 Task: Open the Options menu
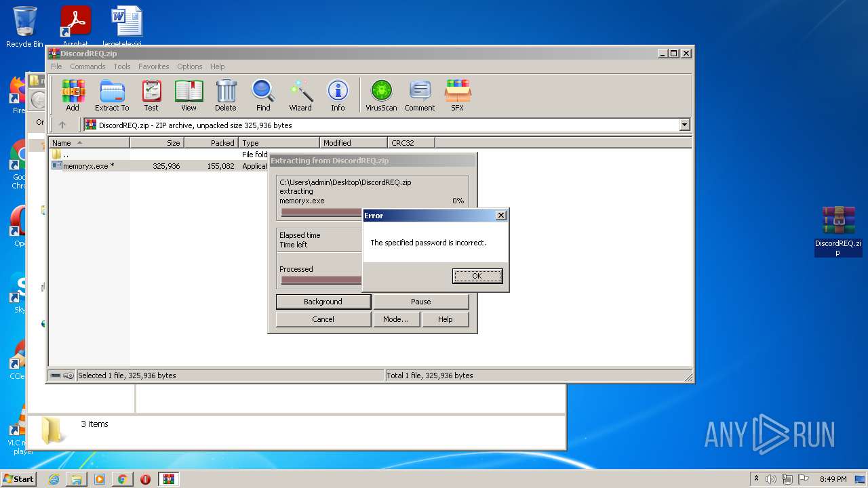coord(190,66)
